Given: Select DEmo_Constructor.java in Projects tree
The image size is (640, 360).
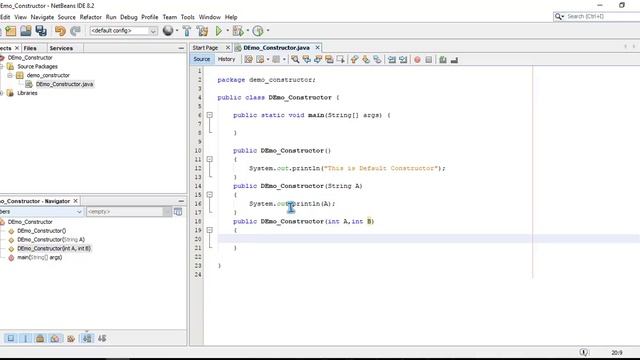Looking at the screenshot, I should (64, 84).
